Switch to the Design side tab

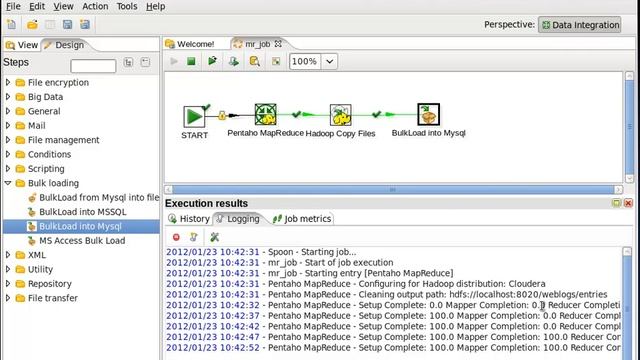point(64,45)
